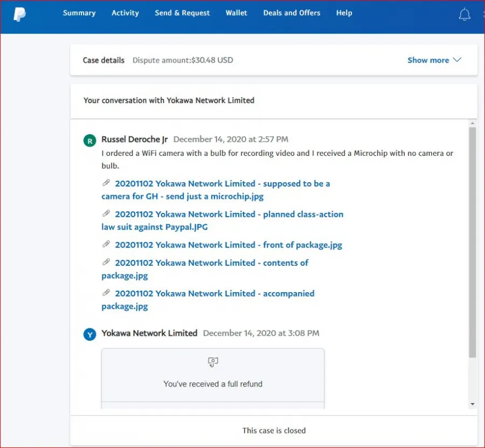Open the Activity page
Screen dimensions: 485x448
[x=125, y=13]
